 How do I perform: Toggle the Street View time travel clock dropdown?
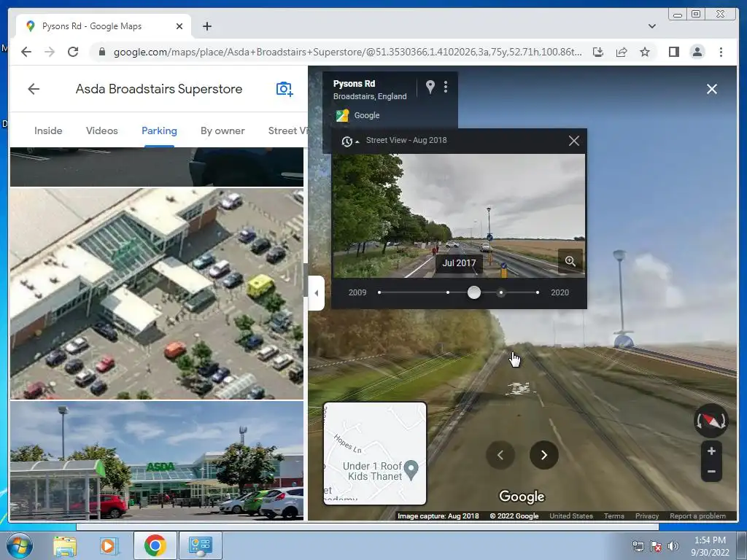349,141
